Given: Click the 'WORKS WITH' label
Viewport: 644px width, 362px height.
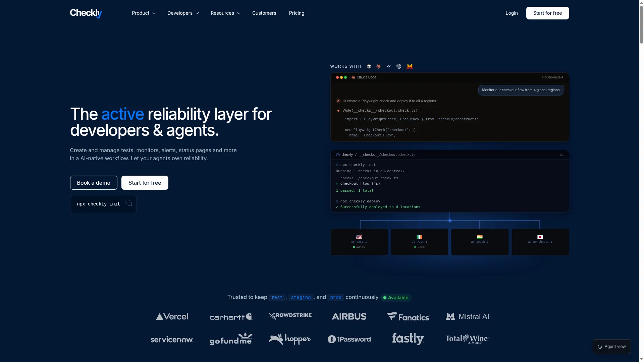Looking at the screenshot, I should [346, 67].
